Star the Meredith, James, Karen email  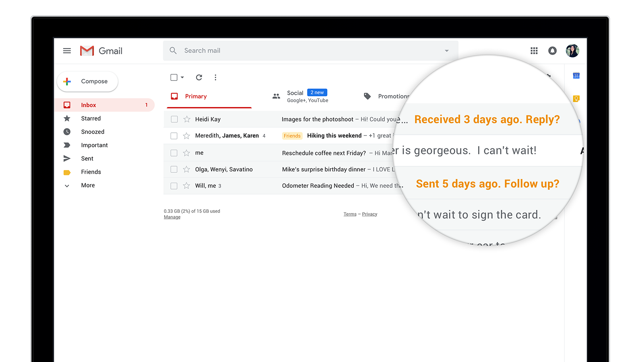click(x=186, y=136)
